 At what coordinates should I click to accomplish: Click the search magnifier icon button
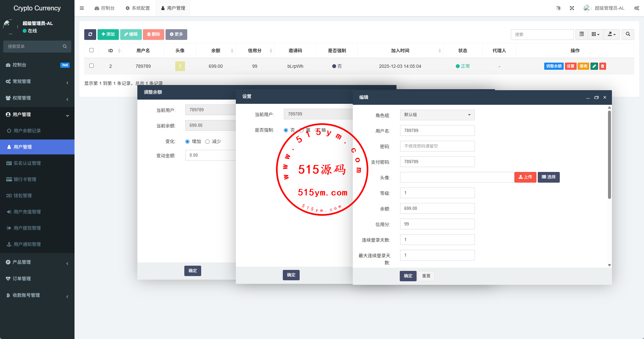coord(628,34)
